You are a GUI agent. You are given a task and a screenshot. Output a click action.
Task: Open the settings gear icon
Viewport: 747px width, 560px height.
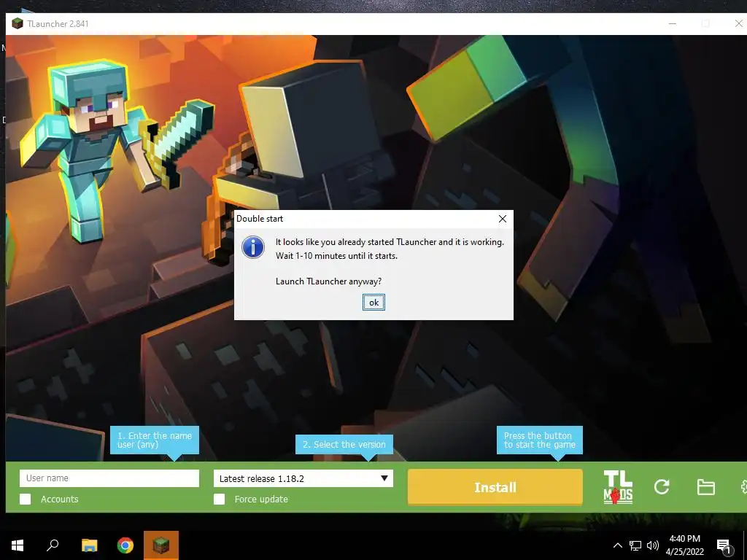coord(743,486)
